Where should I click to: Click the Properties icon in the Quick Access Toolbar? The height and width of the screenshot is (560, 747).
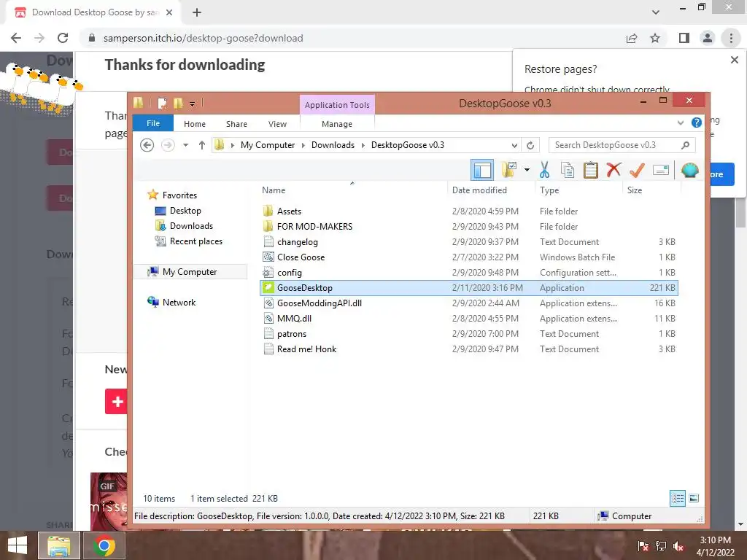tap(163, 103)
